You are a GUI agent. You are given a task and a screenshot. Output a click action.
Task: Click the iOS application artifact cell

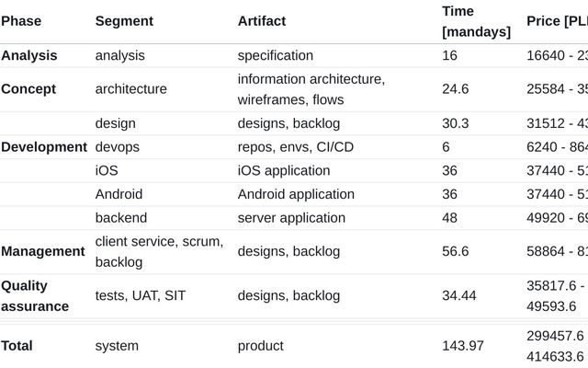[284, 170]
